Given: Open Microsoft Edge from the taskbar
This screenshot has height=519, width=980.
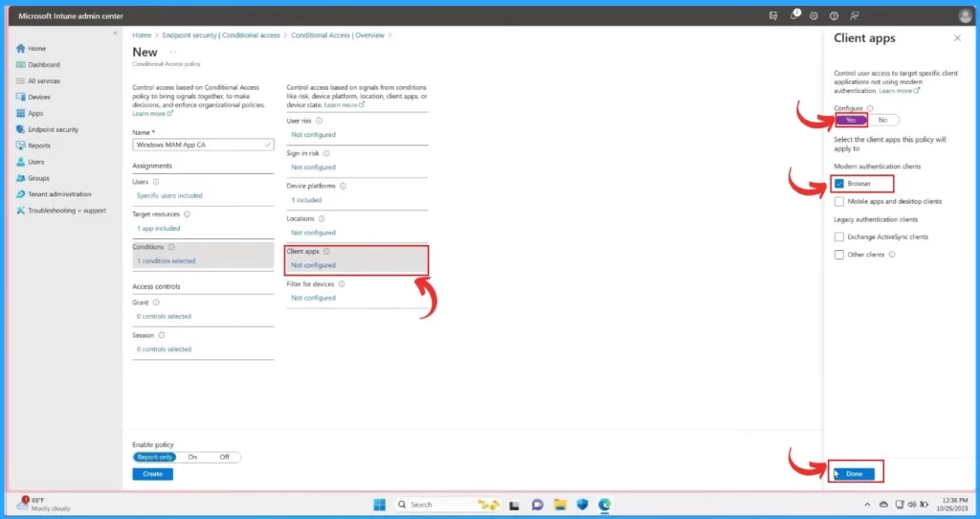Looking at the screenshot, I should point(605,505).
